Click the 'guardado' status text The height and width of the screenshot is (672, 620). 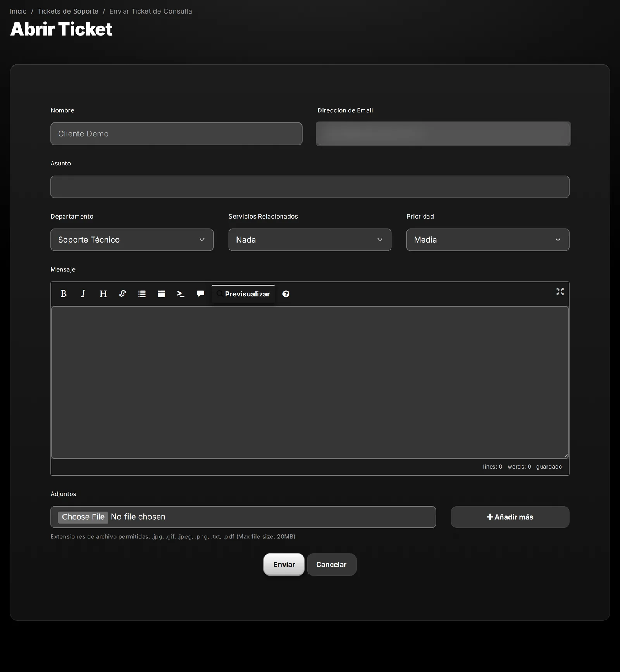pos(549,467)
